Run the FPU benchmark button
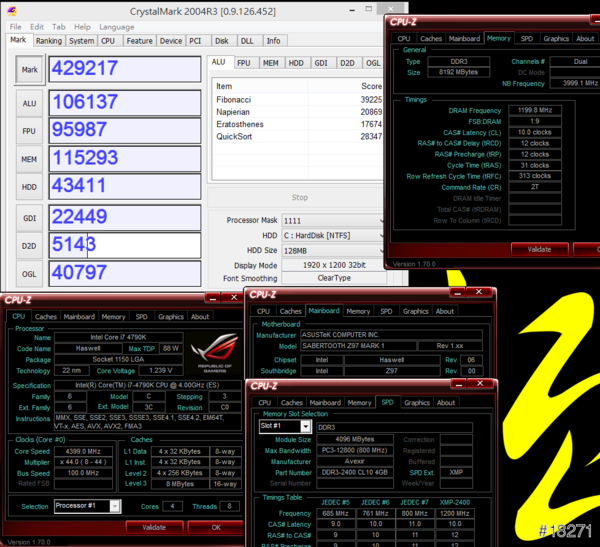The width and height of the screenshot is (600, 547). coord(29,131)
